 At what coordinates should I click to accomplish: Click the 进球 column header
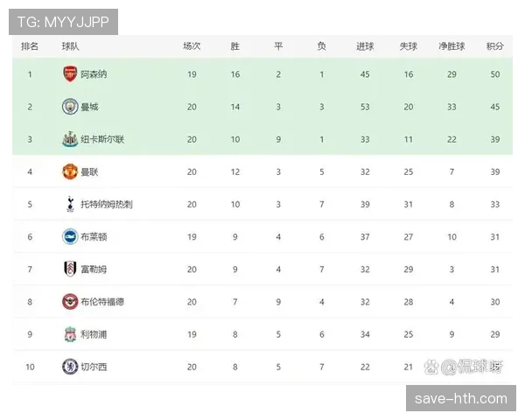[365, 46]
